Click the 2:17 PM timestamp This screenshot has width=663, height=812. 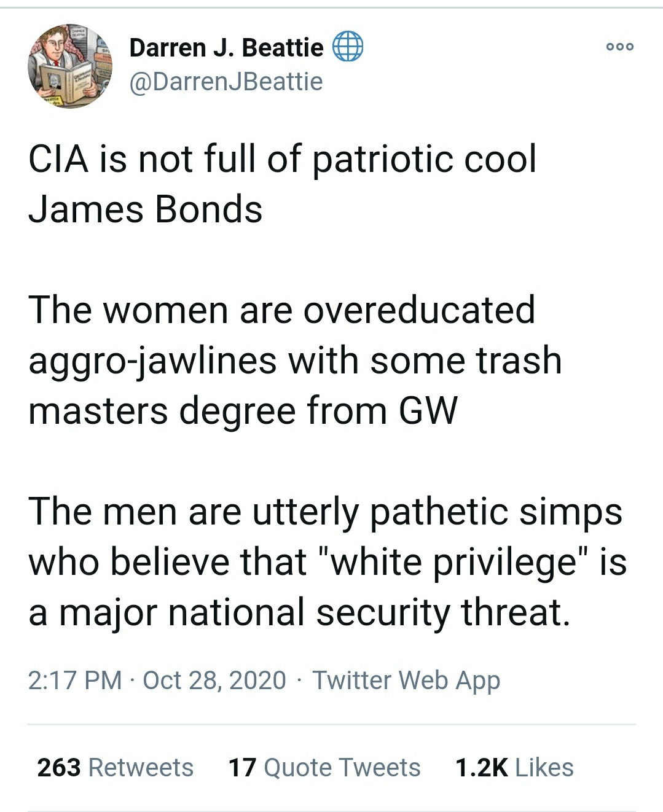75,680
